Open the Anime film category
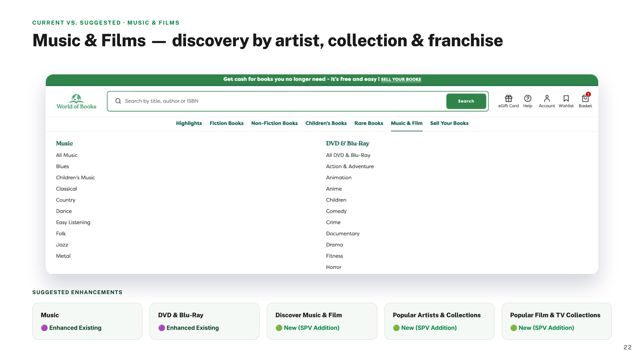This screenshot has width=644, height=362. point(334,189)
